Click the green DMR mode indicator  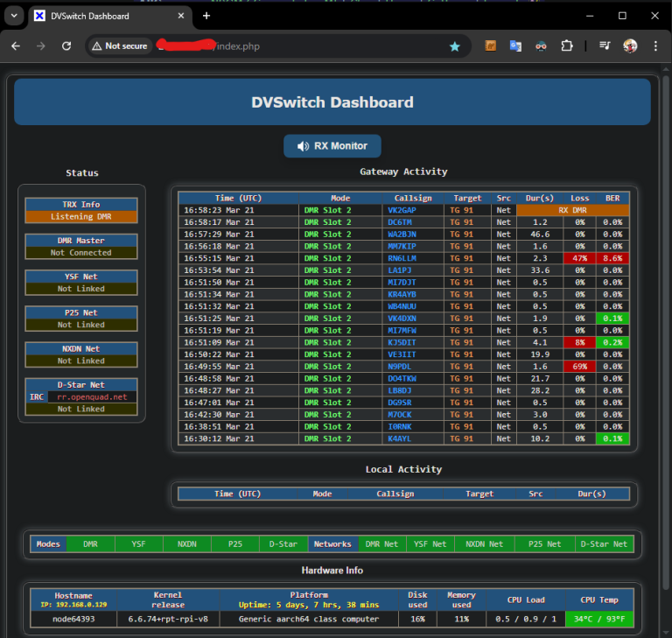coord(90,543)
